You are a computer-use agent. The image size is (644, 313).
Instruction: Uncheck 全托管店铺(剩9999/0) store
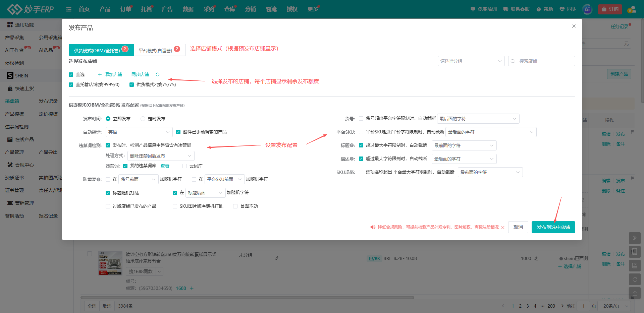pyautogui.click(x=71, y=84)
